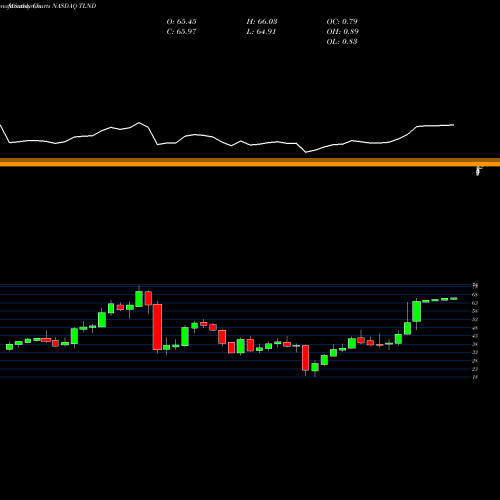Select the close price 'C: 65.97'
Screen dimensions: 500x500
pos(181,32)
